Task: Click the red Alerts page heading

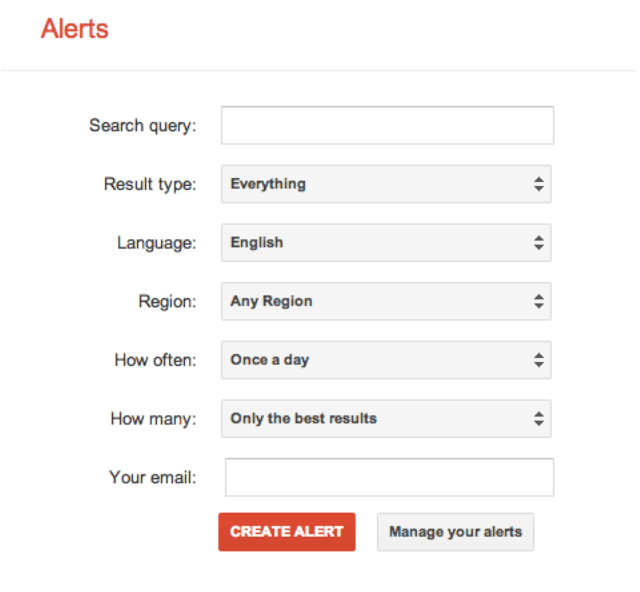Action: [x=75, y=29]
